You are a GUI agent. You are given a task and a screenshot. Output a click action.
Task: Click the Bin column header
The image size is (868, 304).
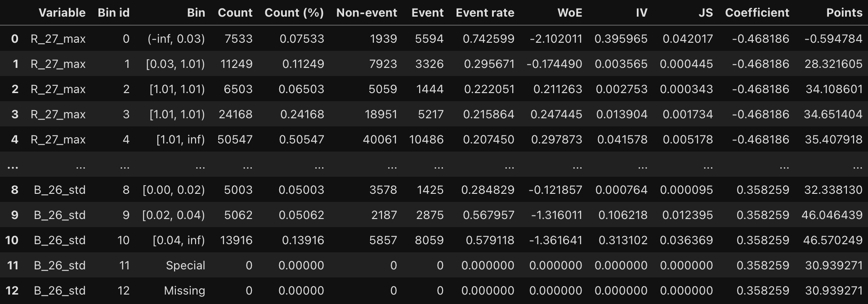point(196,13)
